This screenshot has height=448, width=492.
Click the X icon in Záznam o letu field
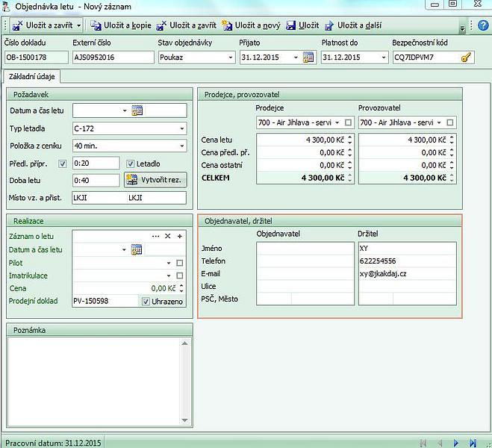(168, 236)
